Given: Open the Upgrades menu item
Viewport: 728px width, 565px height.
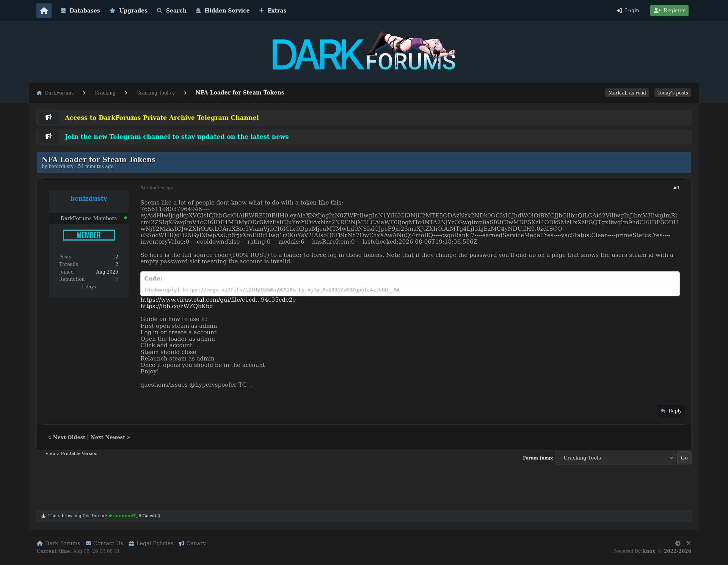Looking at the screenshot, I should tap(129, 11).
